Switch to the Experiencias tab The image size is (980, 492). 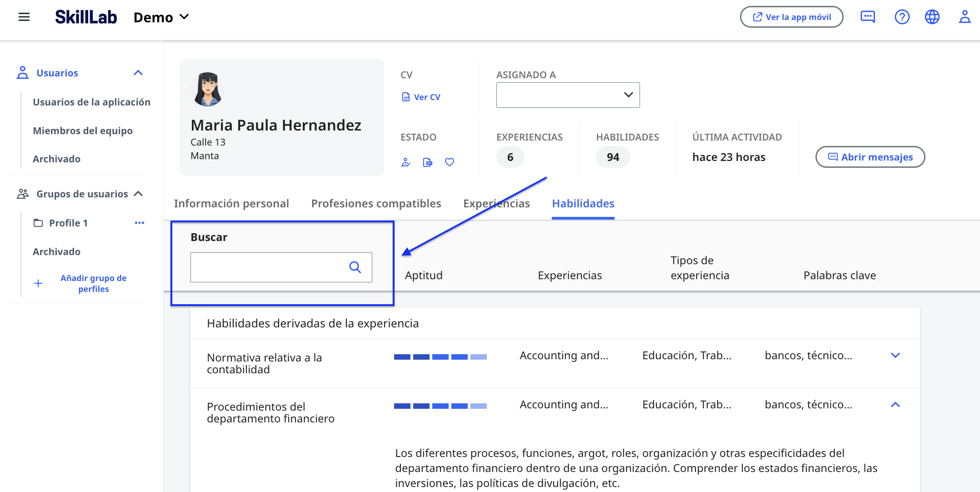(496, 203)
